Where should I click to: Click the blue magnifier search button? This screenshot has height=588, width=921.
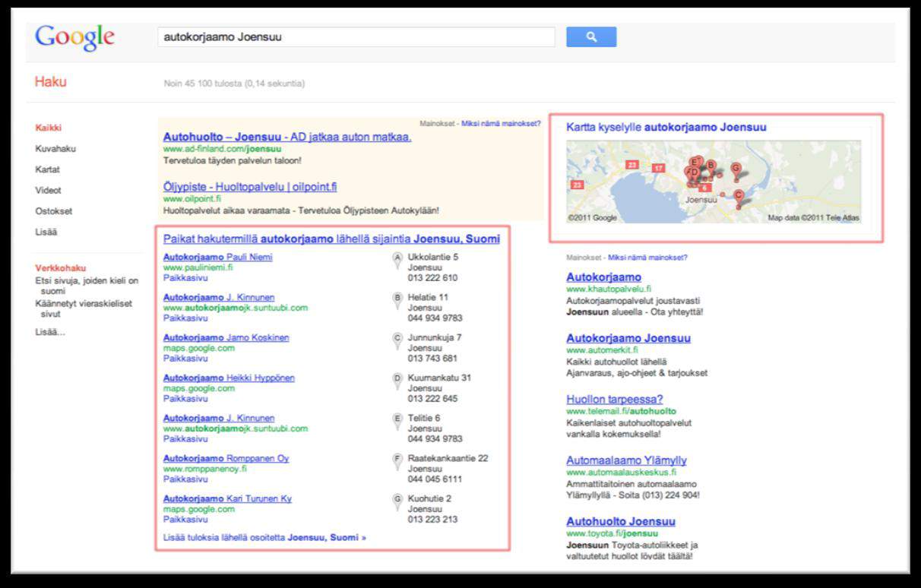pyautogui.click(x=591, y=36)
